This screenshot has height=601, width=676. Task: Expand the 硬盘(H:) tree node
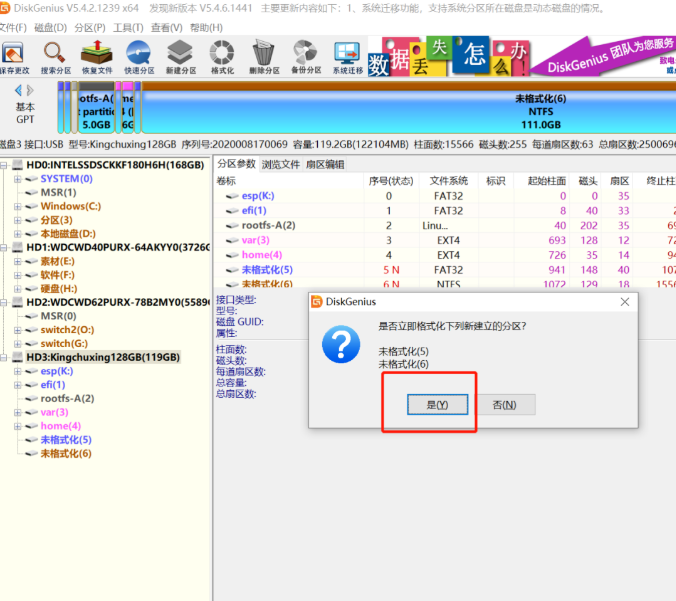tap(18, 289)
